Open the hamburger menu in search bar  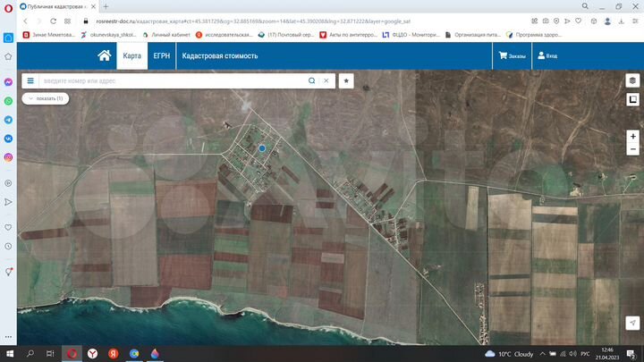[x=30, y=80]
